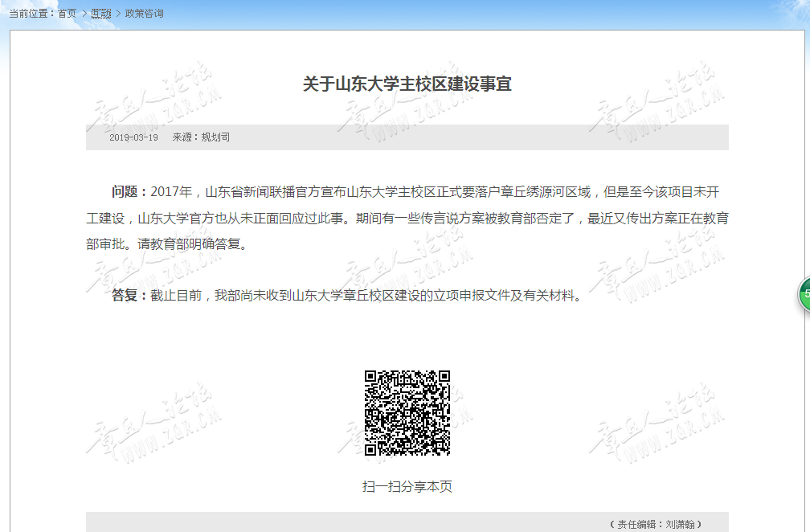Open the 政策咨询 breadcrumb link
Image resolution: width=810 pixels, height=532 pixels.
coord(144,14)
